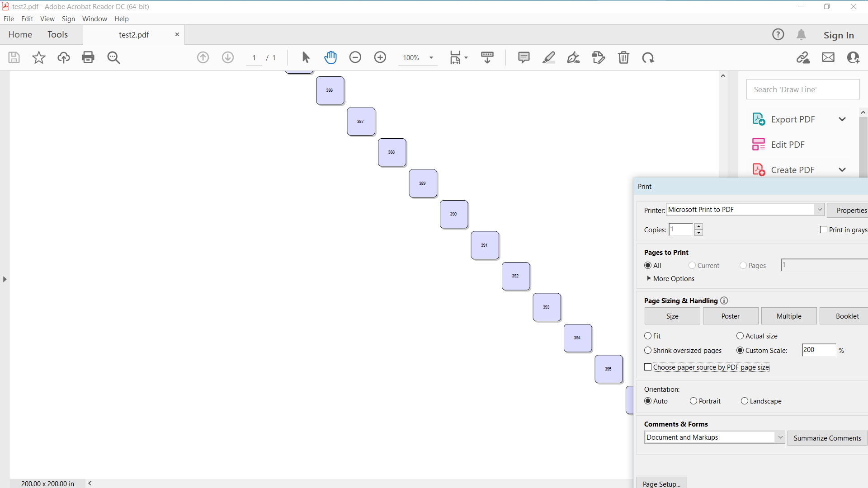
Task: Click the Save file icon
Action: (x=14, y=57)
